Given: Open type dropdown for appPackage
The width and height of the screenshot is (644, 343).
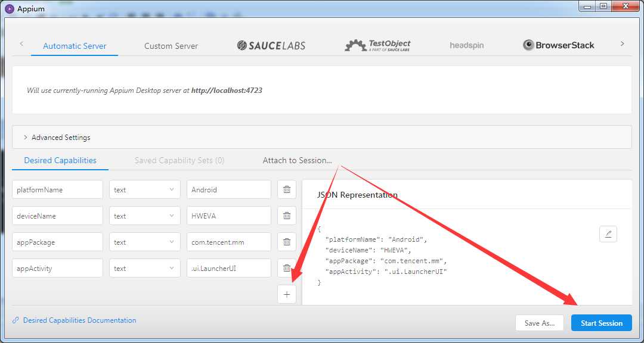Looking at the screenshot, I should tap(144, 242).
